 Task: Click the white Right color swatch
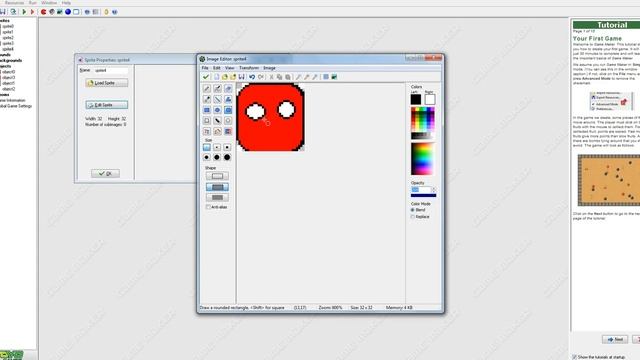[x=430, y=99]
